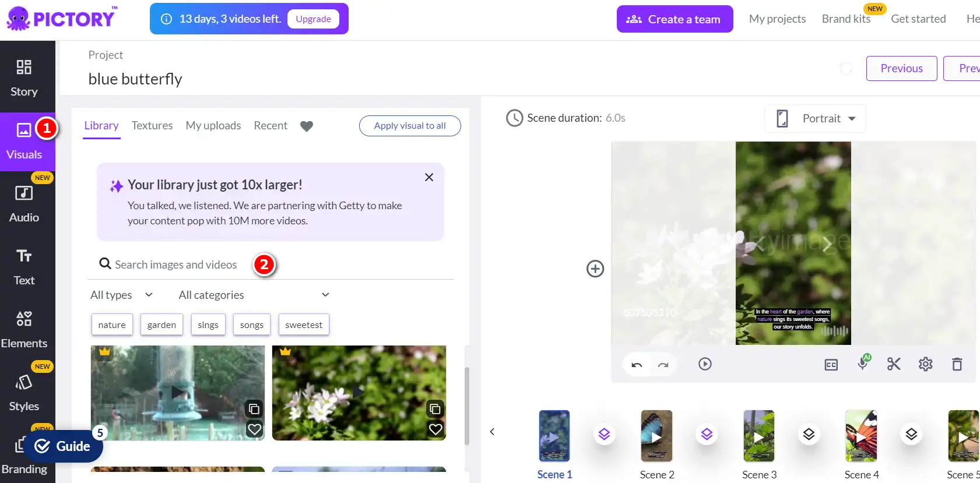Click the Create a team button
This screenshot has width=980, height=483.
tap(675, 19)
